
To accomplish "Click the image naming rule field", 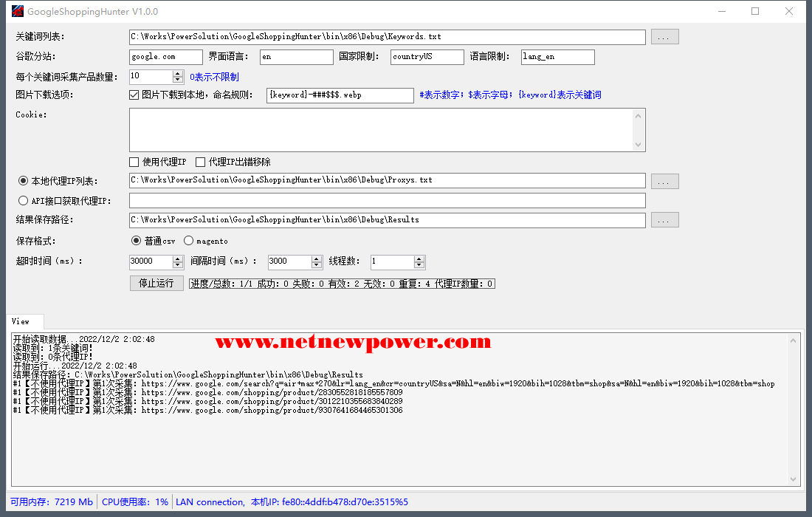I will (x=340, y=95).
